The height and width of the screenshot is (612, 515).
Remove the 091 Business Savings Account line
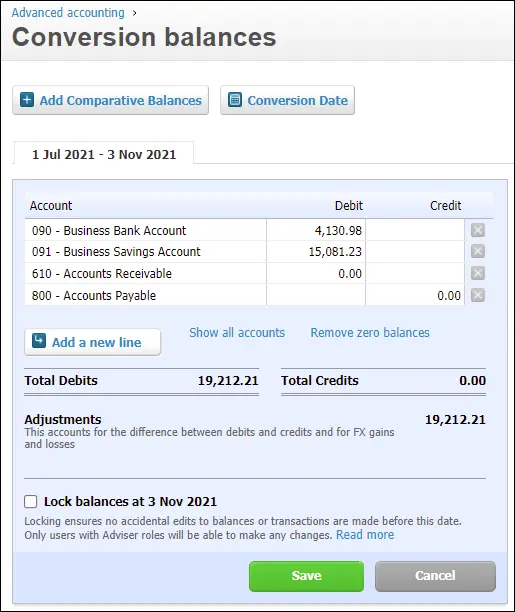point(478,251)
